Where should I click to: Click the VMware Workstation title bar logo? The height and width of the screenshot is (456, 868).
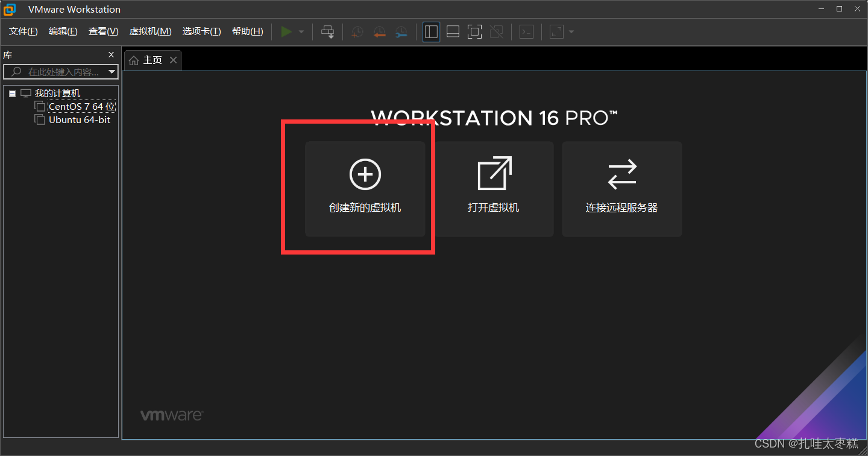[10, 9]
